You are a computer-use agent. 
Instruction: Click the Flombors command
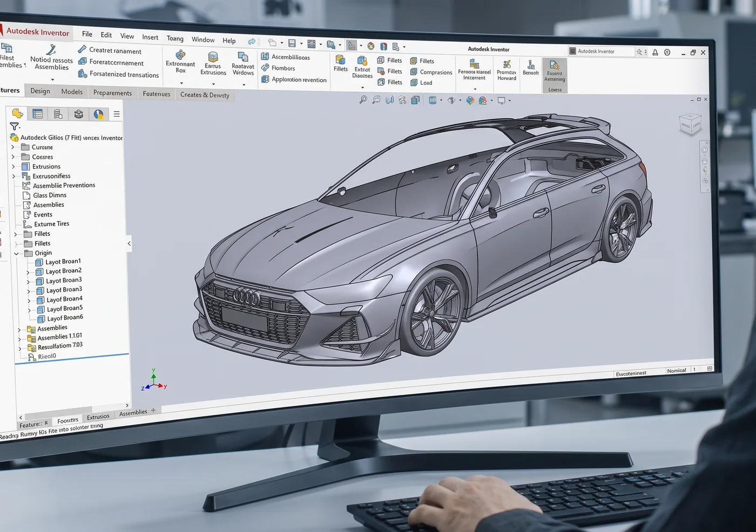(x=278, y=68)
